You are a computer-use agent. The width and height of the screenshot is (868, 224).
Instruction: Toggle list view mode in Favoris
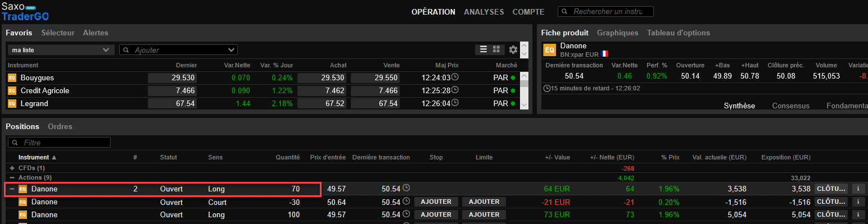click(x=483, y=49)
